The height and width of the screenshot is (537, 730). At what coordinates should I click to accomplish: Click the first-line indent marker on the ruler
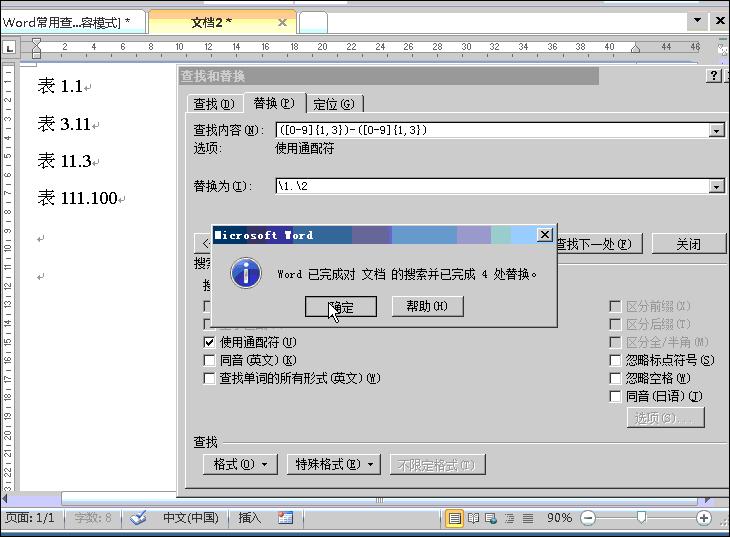36,42
